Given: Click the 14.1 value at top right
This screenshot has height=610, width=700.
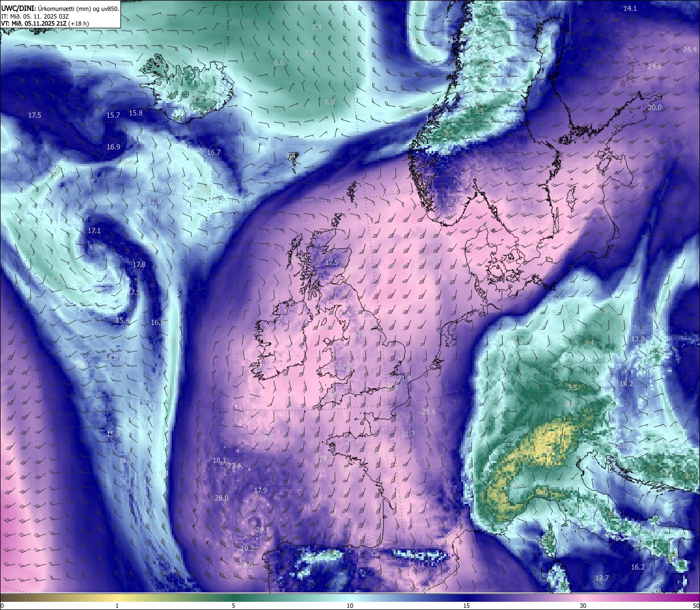Looking at the screenshot, I should tap(631, 8).
